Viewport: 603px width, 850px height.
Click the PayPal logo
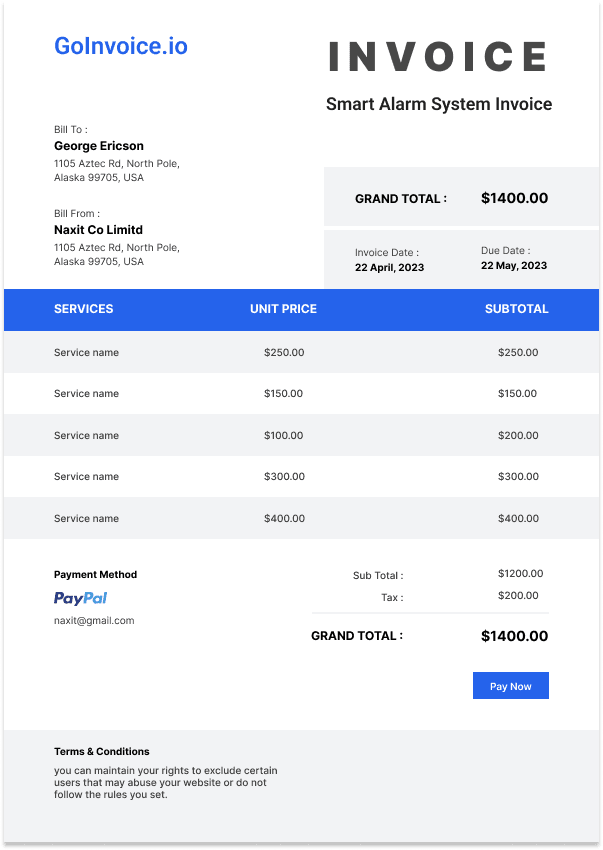pos(80,598)
